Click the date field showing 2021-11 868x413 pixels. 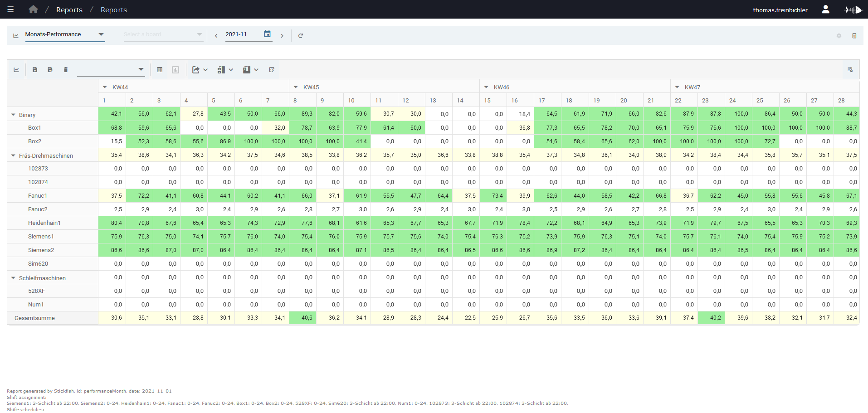tap(243, 34)
